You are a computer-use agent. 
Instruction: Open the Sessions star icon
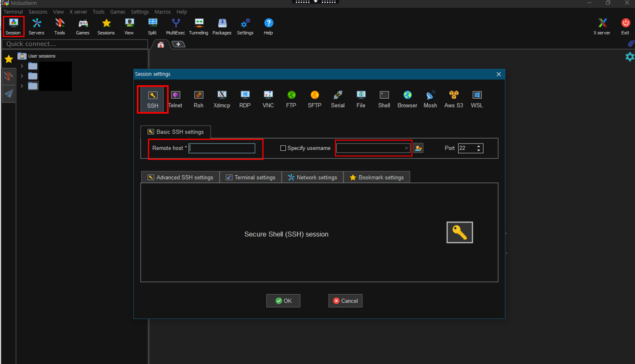[x=106, y=26]
